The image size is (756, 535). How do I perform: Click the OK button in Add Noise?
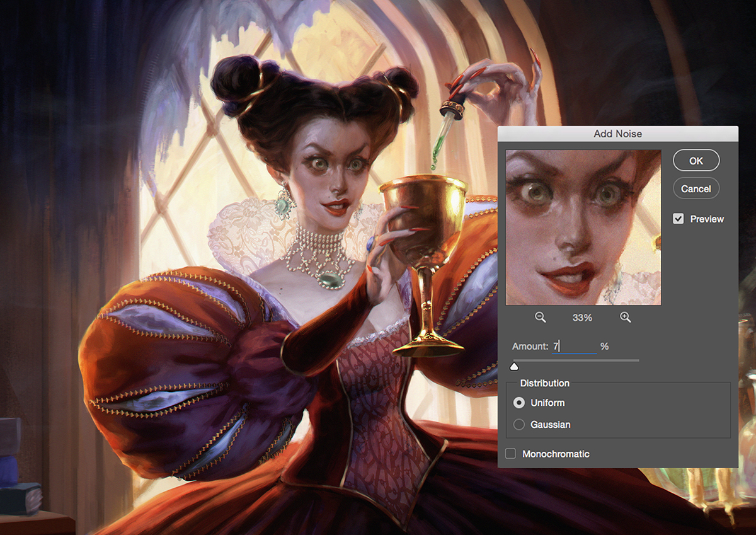[696, 161]
